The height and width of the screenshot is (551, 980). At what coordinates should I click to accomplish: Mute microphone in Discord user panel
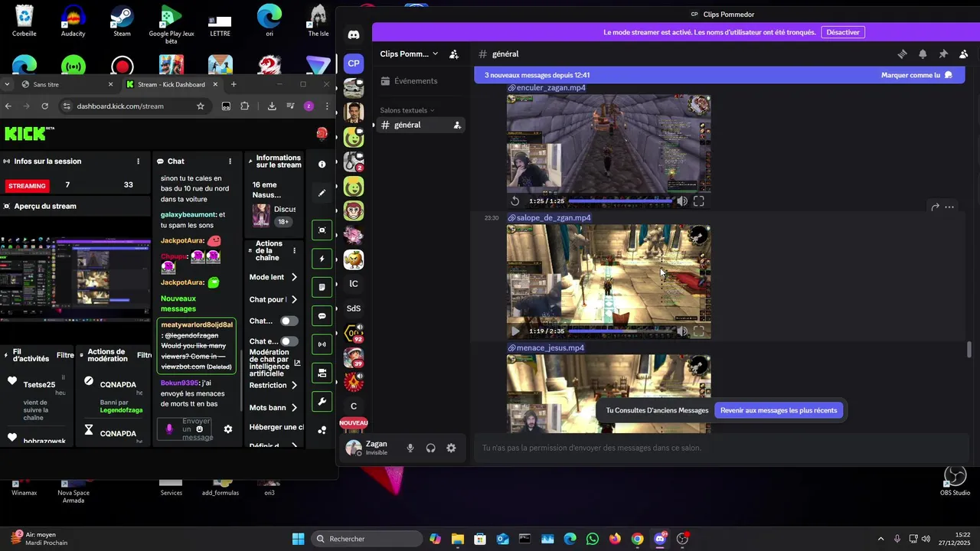(x=410, y=448)
